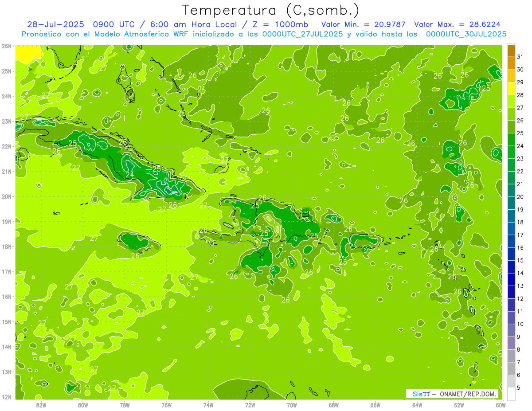Screen dimensions: 532x411
Task: Click the 70W longitude axis label
Action: coord(292,405)
